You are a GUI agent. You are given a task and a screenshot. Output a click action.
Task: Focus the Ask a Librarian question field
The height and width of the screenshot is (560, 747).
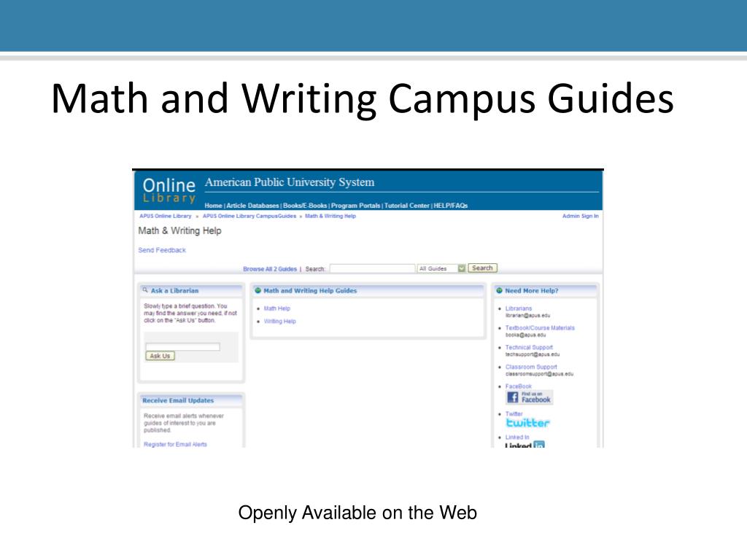coord(182,346)
